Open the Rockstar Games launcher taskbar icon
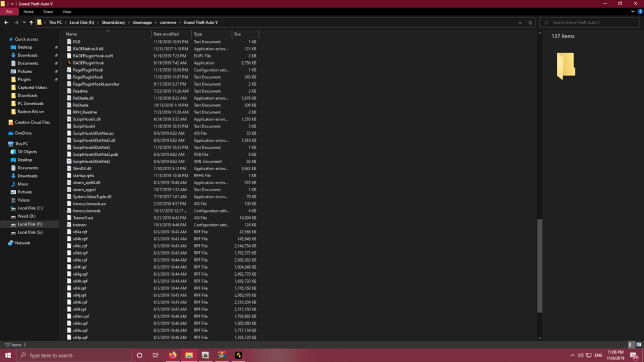 [x=238, y=356]
